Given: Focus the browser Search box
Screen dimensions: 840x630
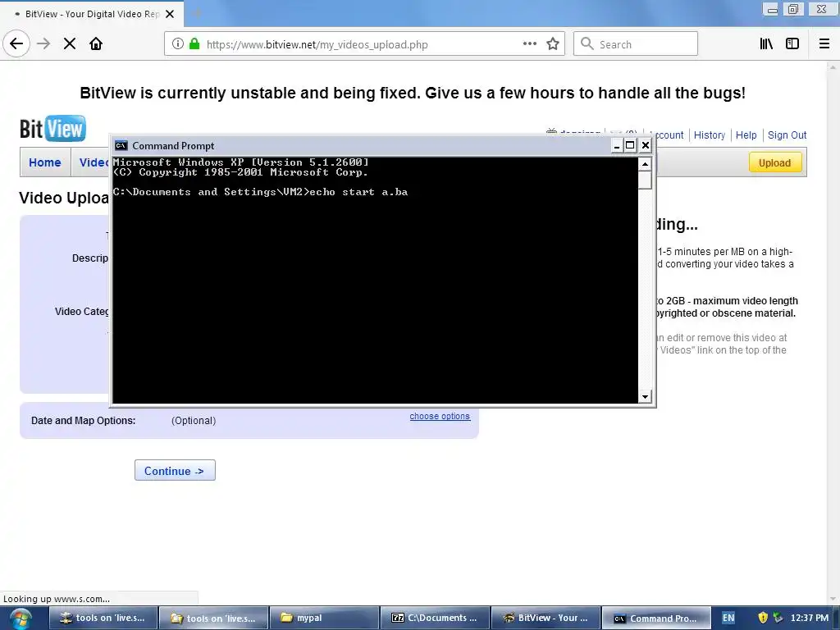Looking at the screenshot, I should click(x=636, y=44).
